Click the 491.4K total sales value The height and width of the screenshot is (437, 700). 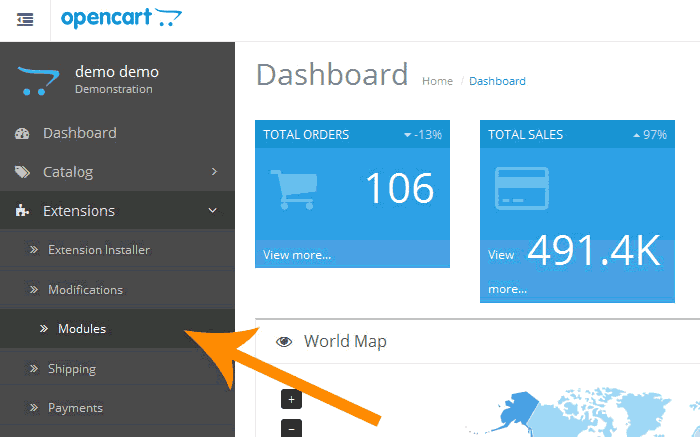coord(594,250)
